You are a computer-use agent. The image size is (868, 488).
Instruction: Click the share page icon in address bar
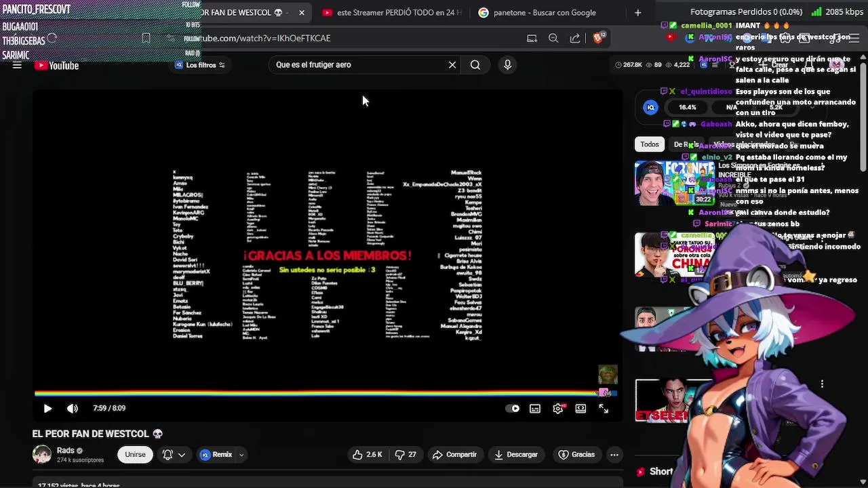575,38
